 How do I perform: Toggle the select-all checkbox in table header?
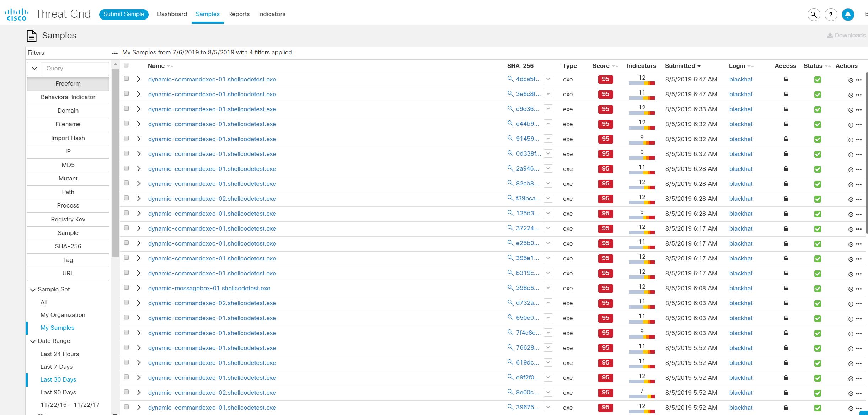point(126,65)
